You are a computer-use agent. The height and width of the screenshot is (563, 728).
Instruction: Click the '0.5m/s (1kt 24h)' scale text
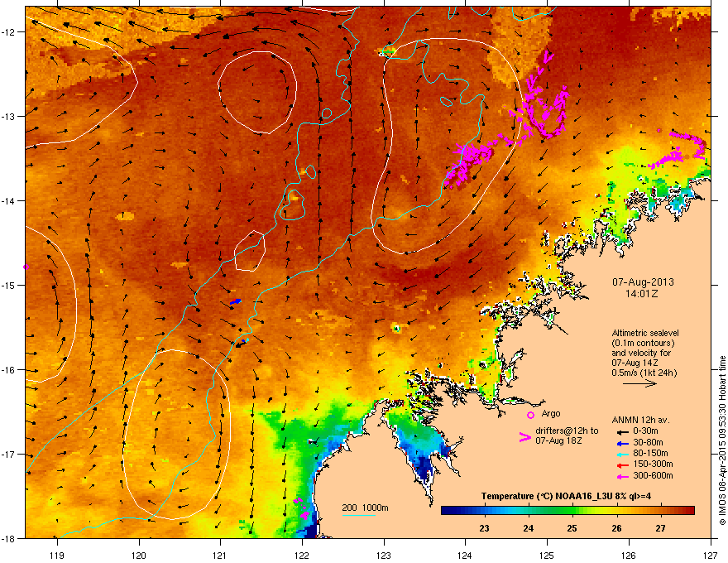pyautogui.click(x=644, y=373)
